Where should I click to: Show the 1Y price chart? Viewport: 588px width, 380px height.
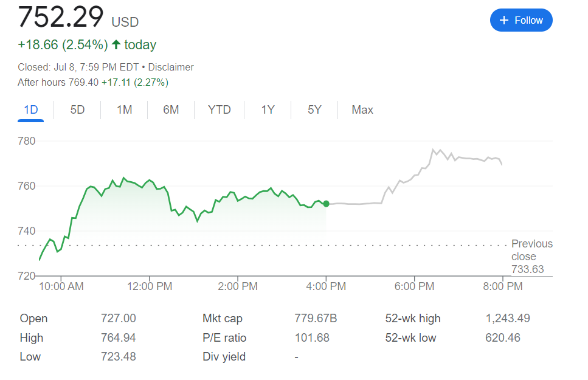(x=268, y=110)
